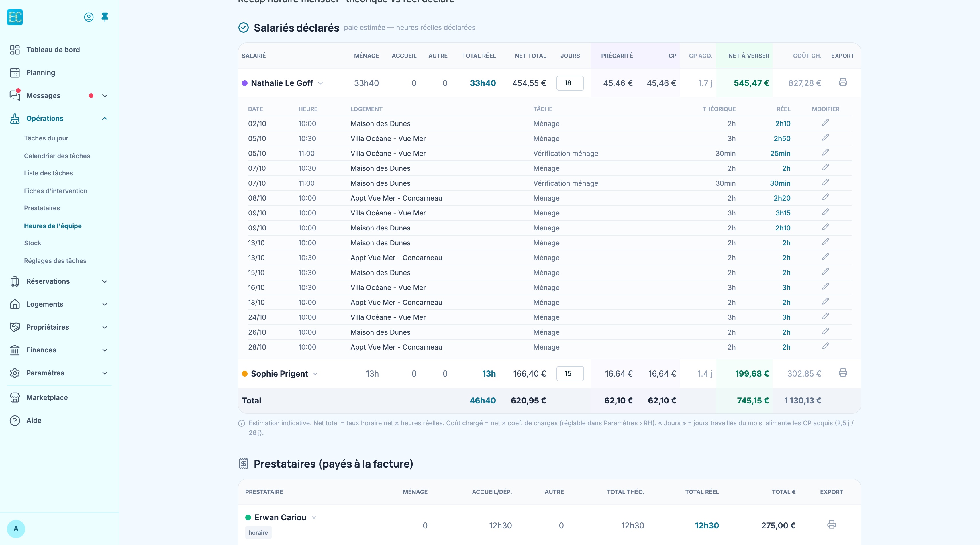Toggle the sidebar pin icon
This screenshot has width=980, height=545.
click(105, 17)
